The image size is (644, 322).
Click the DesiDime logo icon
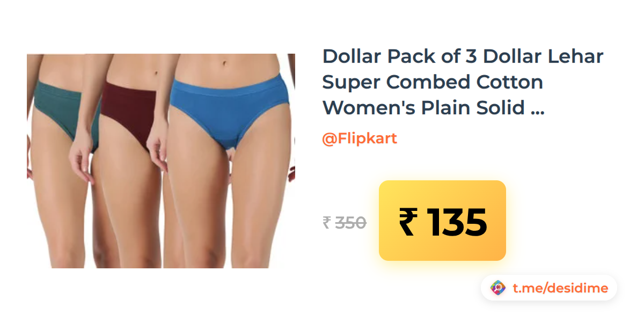tap(498, 288)
